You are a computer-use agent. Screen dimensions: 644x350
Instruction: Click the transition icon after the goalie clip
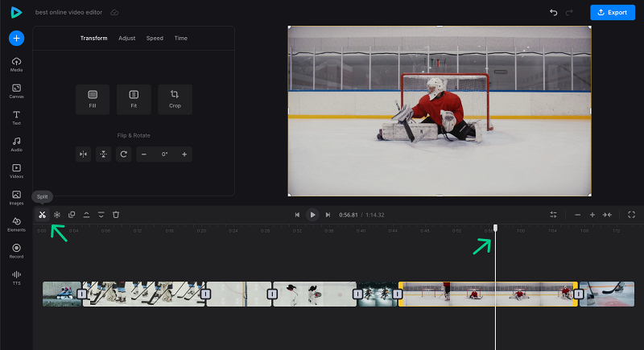pyautogui.click(x=579, y=294)
